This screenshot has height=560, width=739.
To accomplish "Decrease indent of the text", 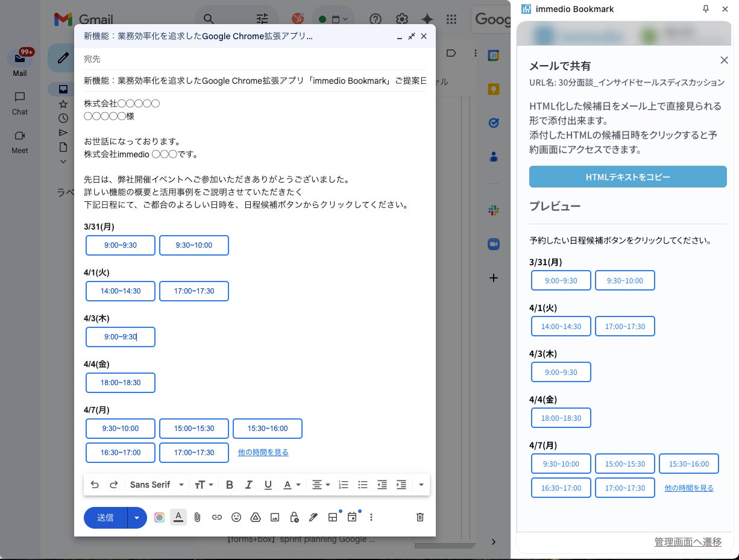I will (x=382, y=485).
